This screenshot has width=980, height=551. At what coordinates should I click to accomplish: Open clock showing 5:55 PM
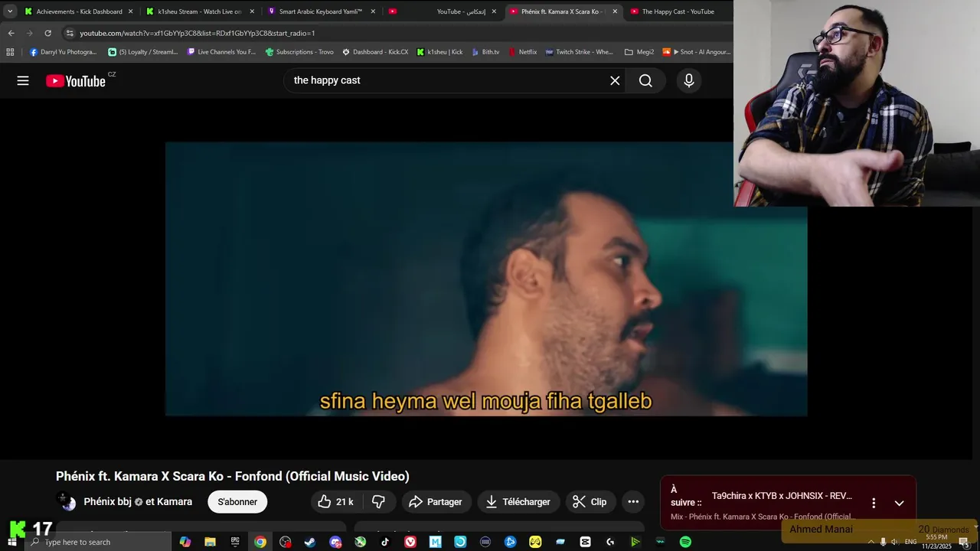coord(936,542)
